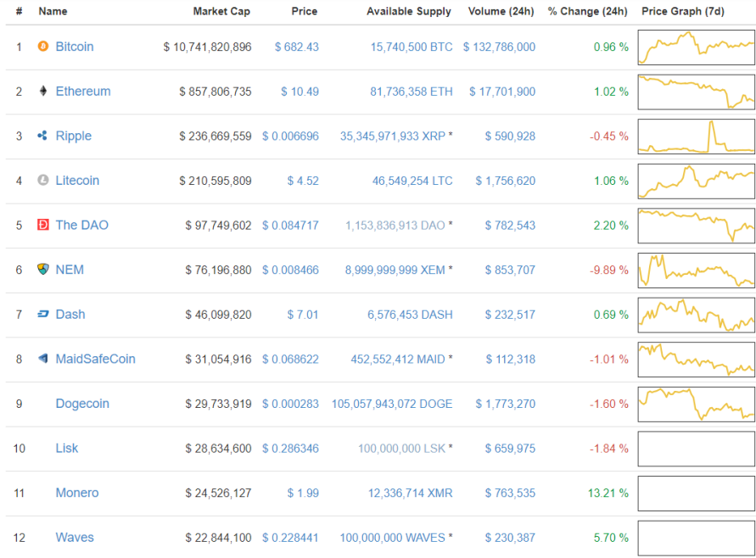Click Litecoin price $ 4.52
Image resolution: width=756 pixels, height=558 pixels.
(x=303, y=181)
